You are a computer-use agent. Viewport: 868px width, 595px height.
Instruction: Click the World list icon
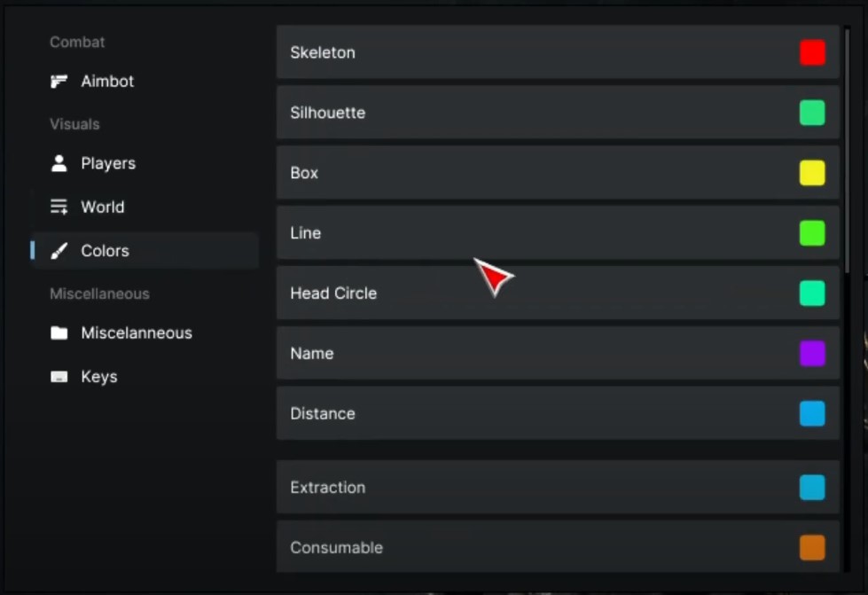click(x=59, y=207)
